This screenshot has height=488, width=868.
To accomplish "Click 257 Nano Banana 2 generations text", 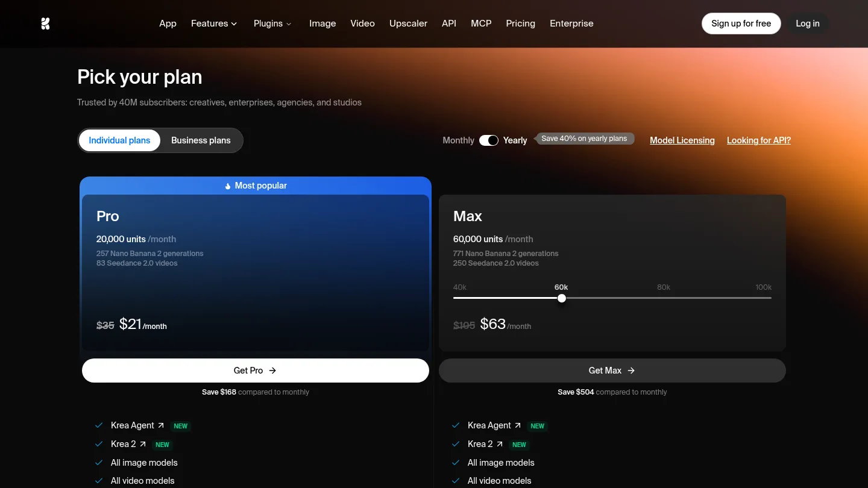I will pos(150,254).
